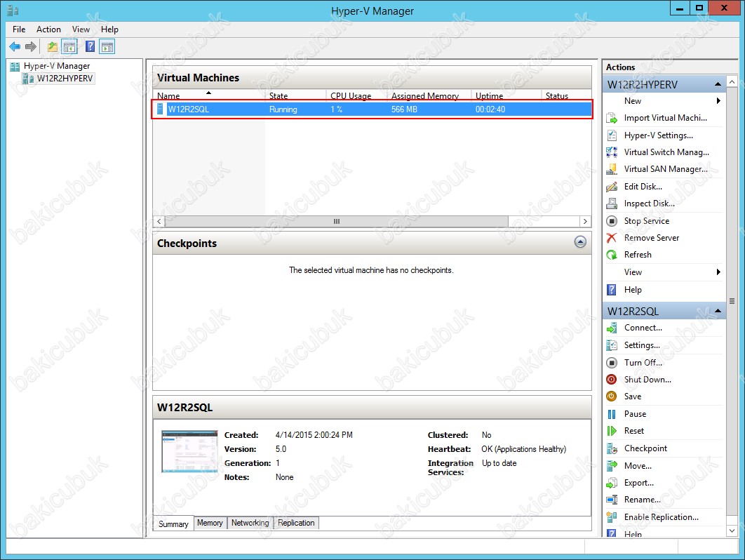This screenshot has height=560, width=745.
Task: Click the Enable Replication icon
Action: click(x=612, y=517)
